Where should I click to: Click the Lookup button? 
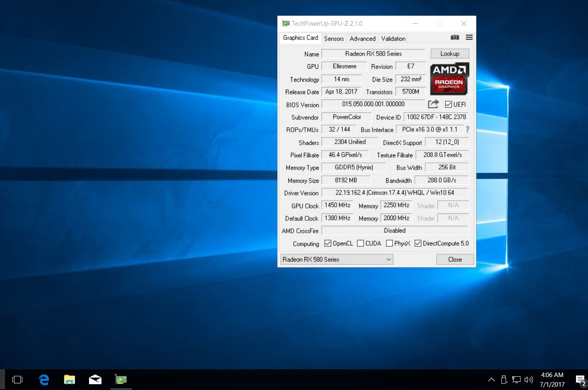tap(450, 53)
